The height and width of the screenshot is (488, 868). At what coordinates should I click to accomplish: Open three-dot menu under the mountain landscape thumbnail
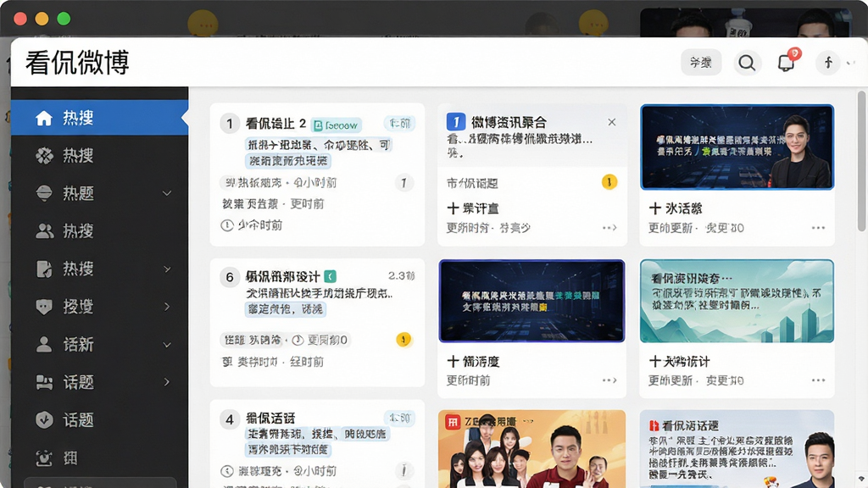coord(818,380)
